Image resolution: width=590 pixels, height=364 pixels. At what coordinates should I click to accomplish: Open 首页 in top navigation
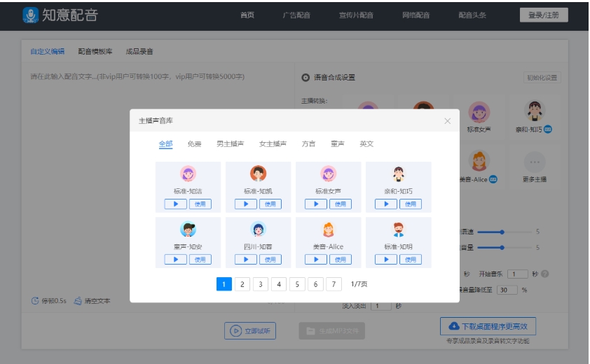point(247,15)
